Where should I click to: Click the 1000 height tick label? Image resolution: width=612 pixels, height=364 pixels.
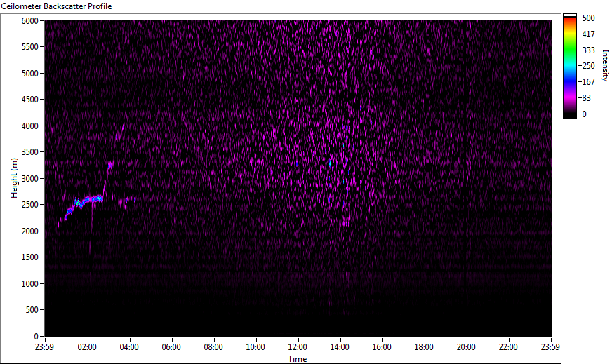(x=29, y=284)
